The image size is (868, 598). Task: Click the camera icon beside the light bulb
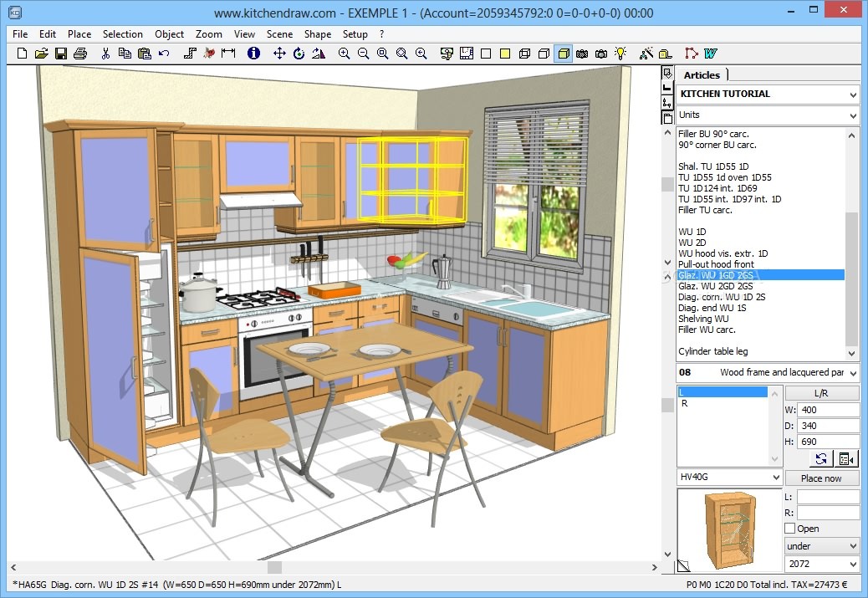click(601, 54)
